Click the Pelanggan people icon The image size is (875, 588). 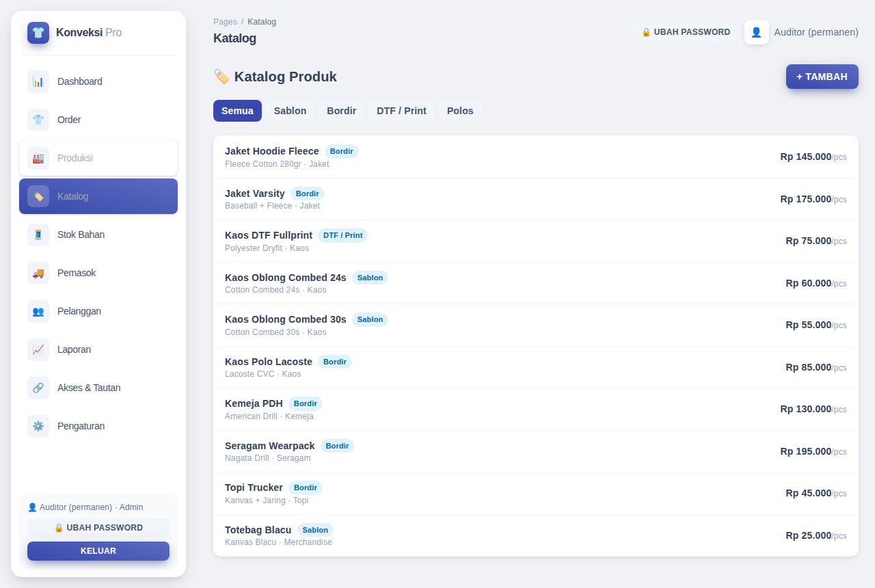[x=38, y=311]
